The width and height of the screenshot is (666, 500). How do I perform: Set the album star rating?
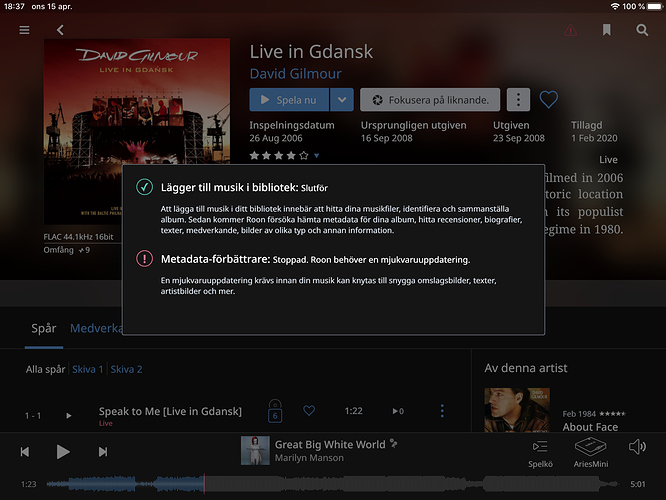279,155
